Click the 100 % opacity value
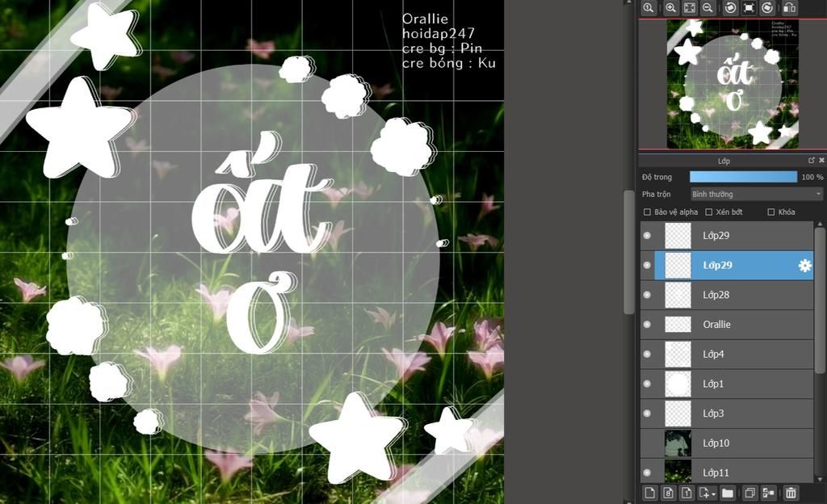Screen dimensions: 827x504 click(812, 177)
